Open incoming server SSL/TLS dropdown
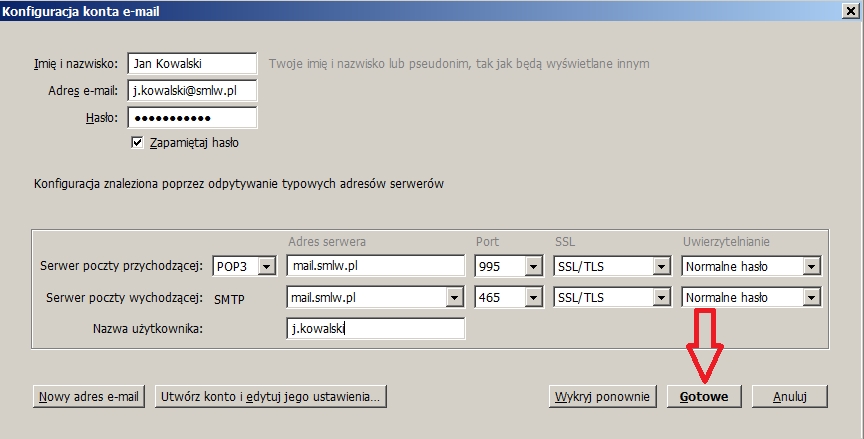This screenshot has height=439, width=864. click(x=660, y=266)
